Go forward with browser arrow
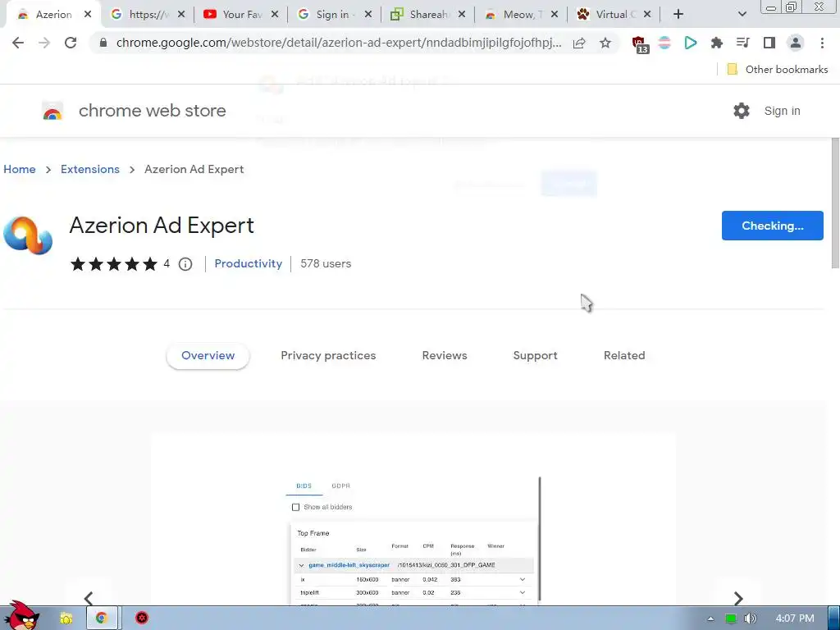The height and width of the screenshot is (630, 840). pos(44,43)
